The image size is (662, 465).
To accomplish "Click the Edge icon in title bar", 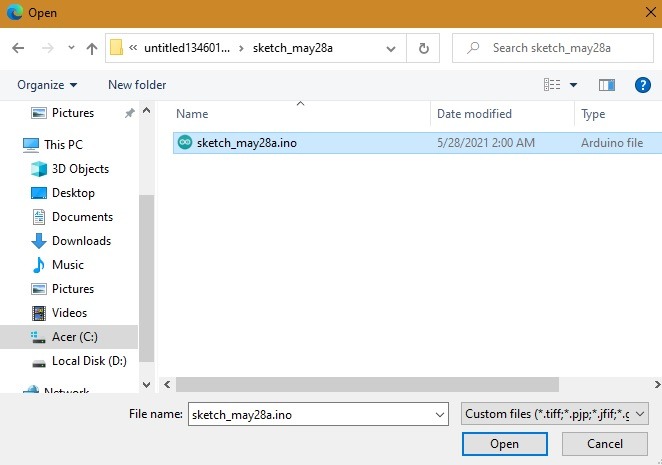I will coord(15,13).
